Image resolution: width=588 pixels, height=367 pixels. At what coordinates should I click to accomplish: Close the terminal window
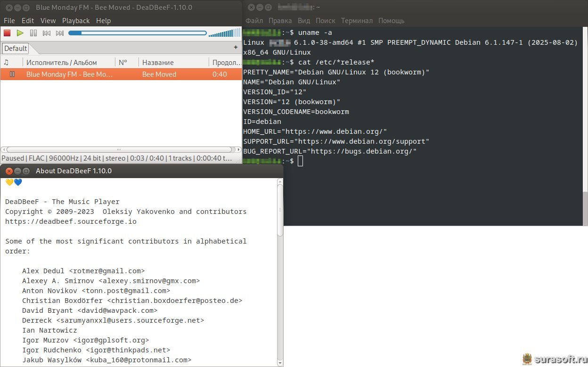tap(251, 8)
